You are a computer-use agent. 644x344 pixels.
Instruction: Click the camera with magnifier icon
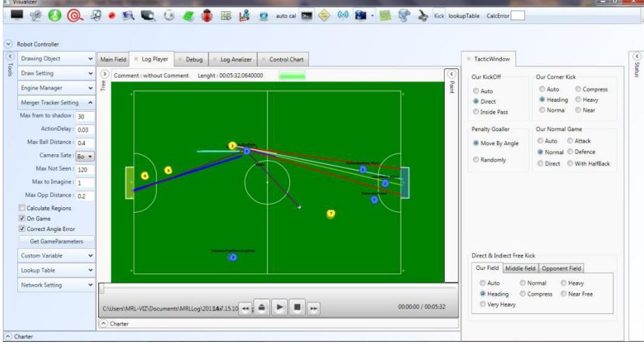(148, 15)
